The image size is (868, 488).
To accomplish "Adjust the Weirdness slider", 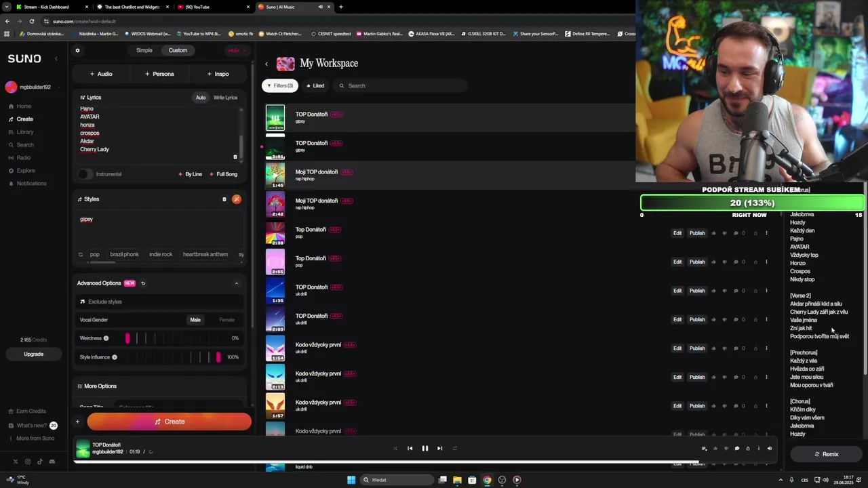I will (127, 338).
